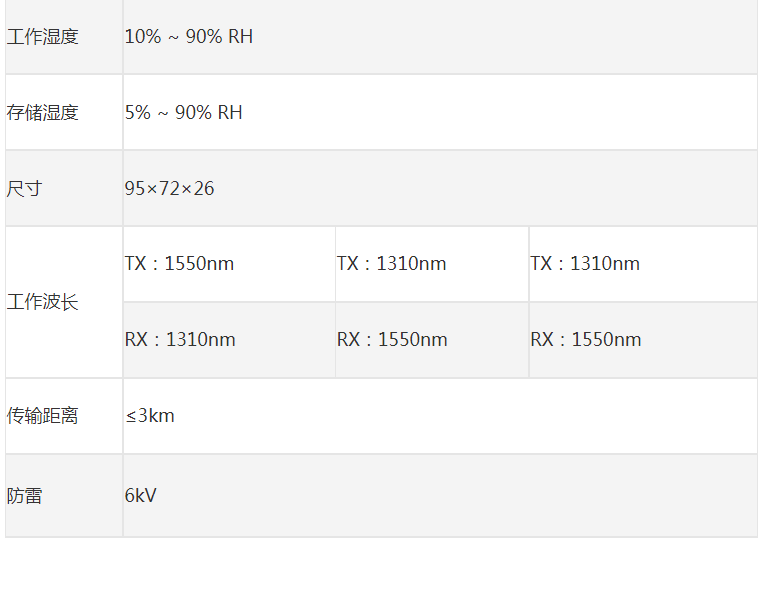Select the 6kV value cell
The width and height of the screenshot is (763, 603).
[141, 496]
